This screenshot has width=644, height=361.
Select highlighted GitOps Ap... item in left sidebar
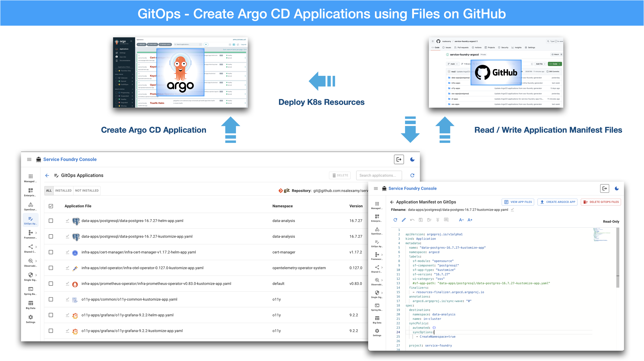click(x=31, y=220)
